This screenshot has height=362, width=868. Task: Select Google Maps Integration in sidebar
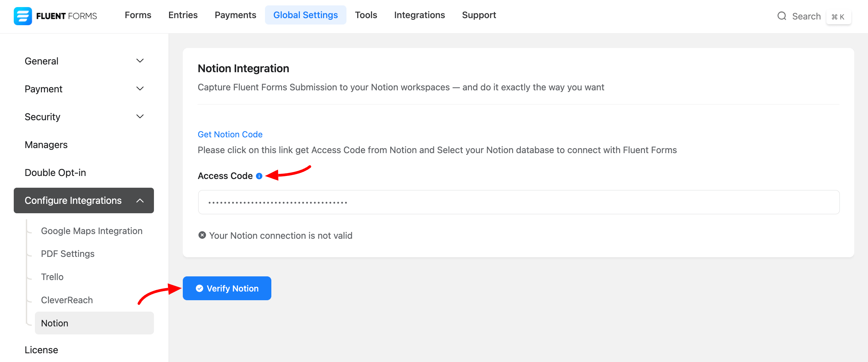(x=92, y=231)
